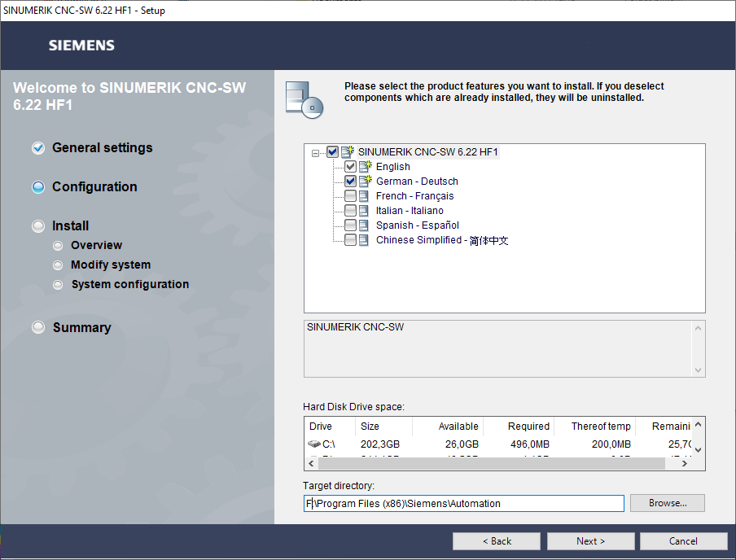Click the French language feature icon
The image size is (736, 560).
tap(364, 196)
